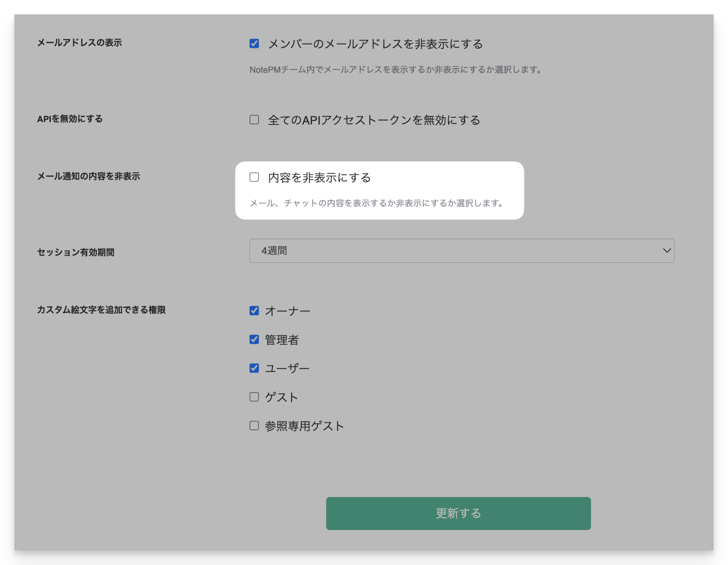Click the カスタム絵文字を追加できる権限 label
728x565 pixels.
pos(102,310)
